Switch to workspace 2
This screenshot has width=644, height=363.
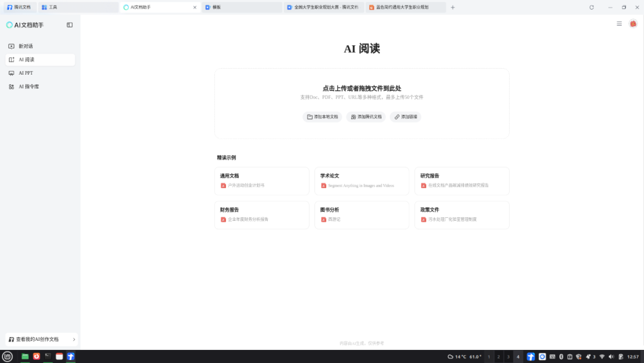(x=499, y=357)
